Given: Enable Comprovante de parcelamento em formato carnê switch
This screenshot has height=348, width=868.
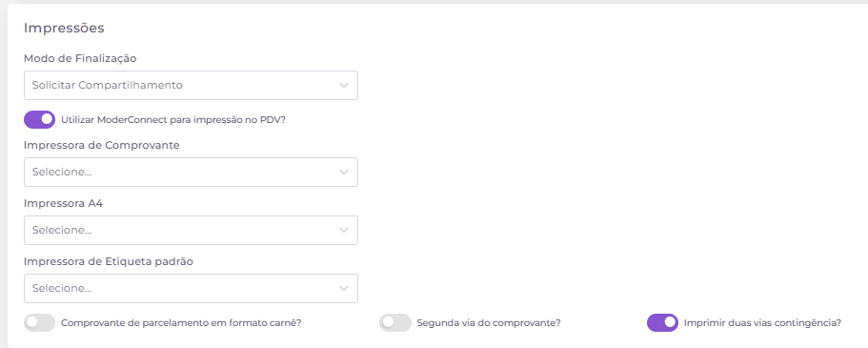Looking at the screenshot, I should coord(39,322).
